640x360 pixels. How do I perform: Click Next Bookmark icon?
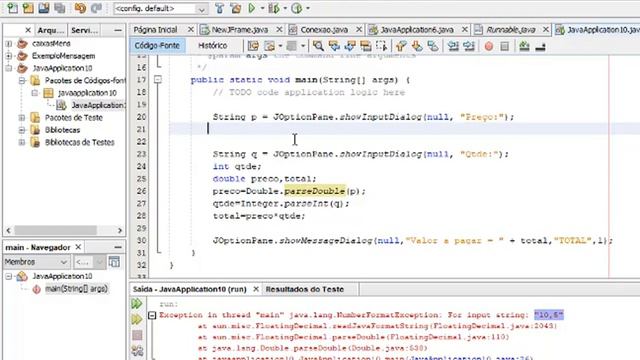(417, 46)
